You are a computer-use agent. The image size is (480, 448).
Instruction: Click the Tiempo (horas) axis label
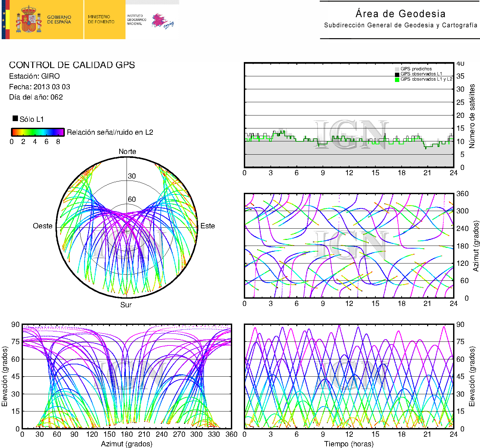tap(348, 444)
